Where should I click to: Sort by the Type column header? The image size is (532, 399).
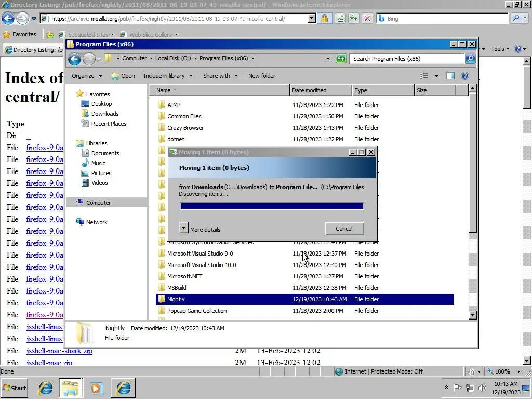pyautogui.click(x=383, y=90)
